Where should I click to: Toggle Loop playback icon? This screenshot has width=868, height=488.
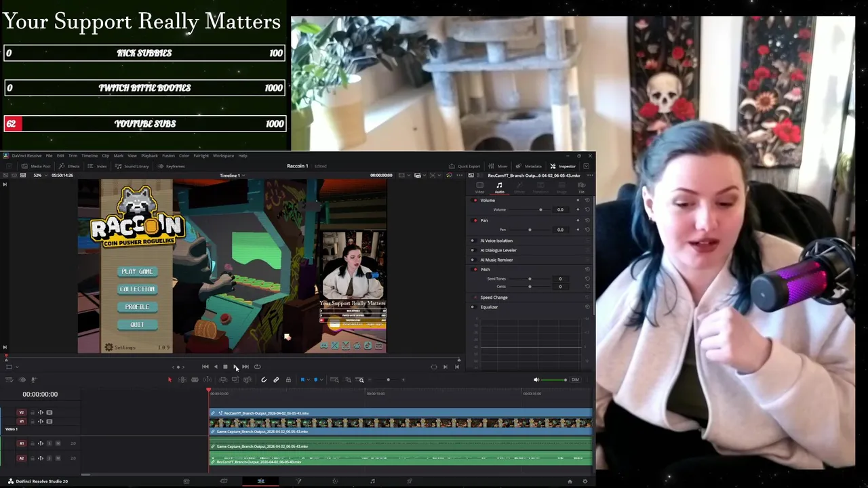tap(257, 367)
